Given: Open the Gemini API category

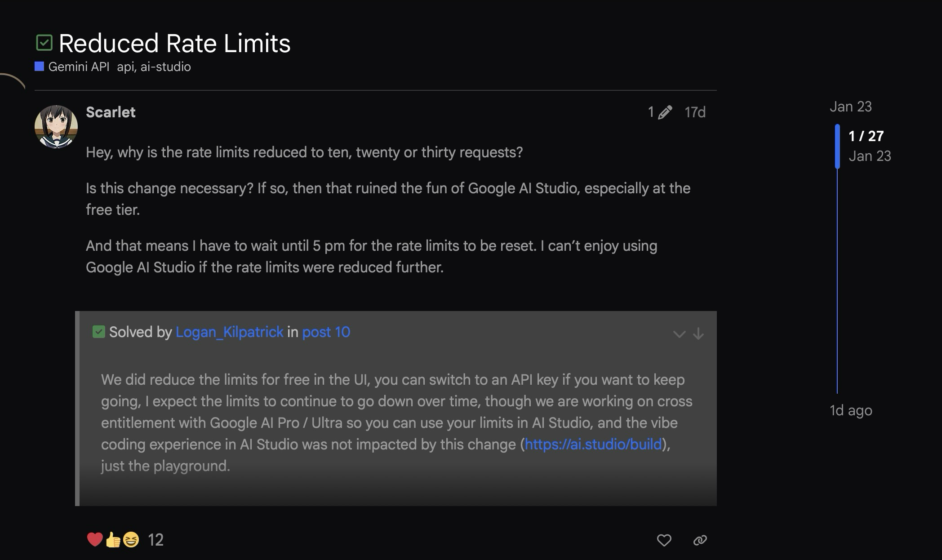Looking at the screenshot, I should [x=78, y=67].
